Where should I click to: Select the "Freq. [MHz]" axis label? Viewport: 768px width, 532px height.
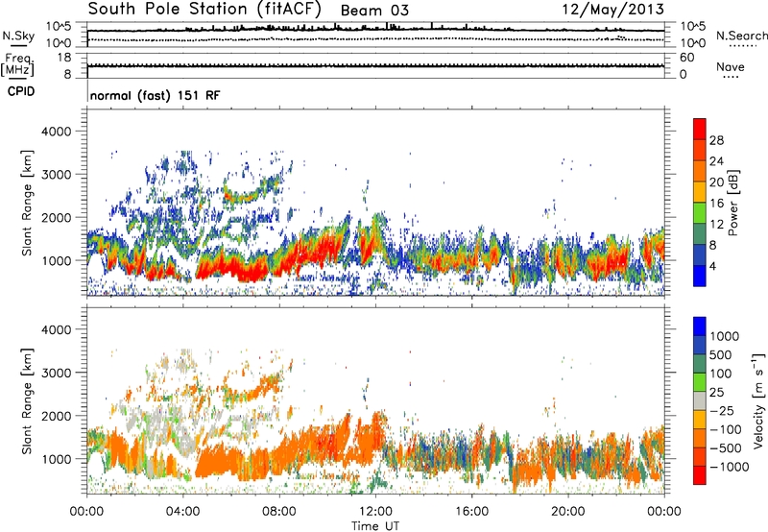pos(17,65)
